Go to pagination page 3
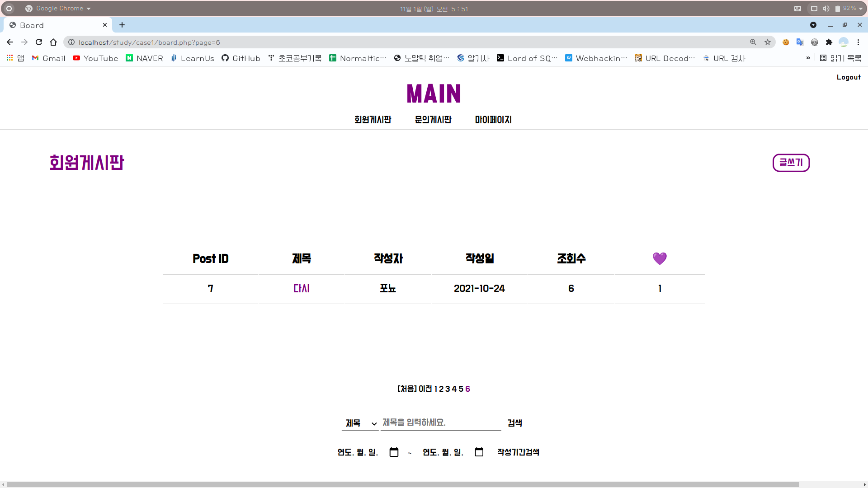Image resolution: width=868 pixels, height=488 pixels. point(448,389)
